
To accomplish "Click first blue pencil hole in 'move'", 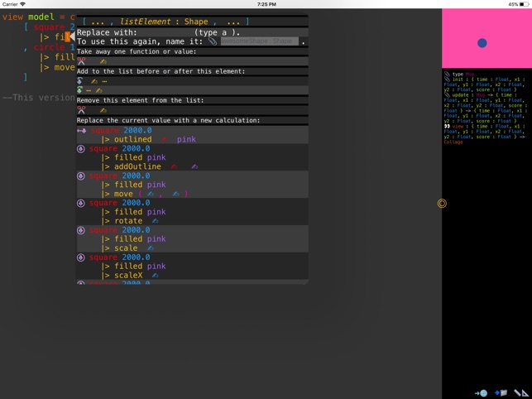I will point(151,194).
